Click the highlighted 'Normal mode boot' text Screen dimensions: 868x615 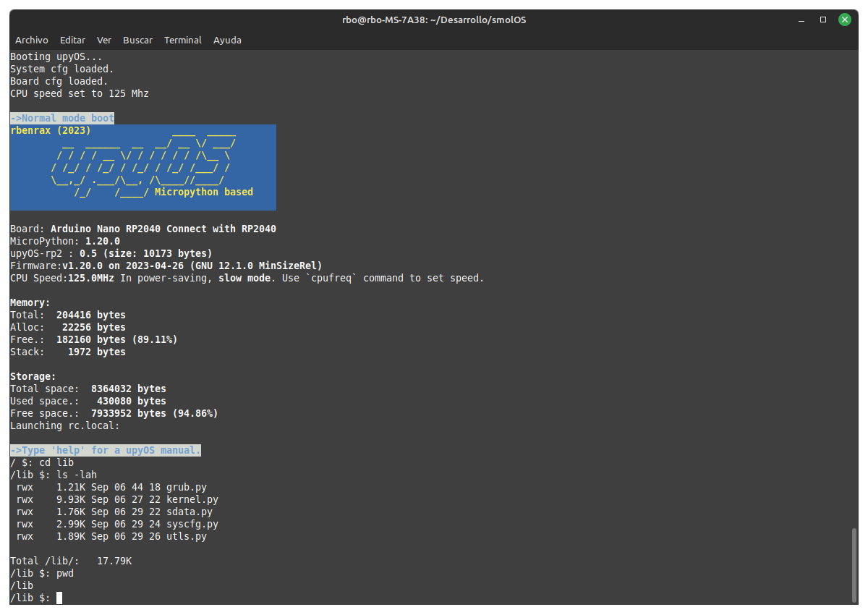61,117
